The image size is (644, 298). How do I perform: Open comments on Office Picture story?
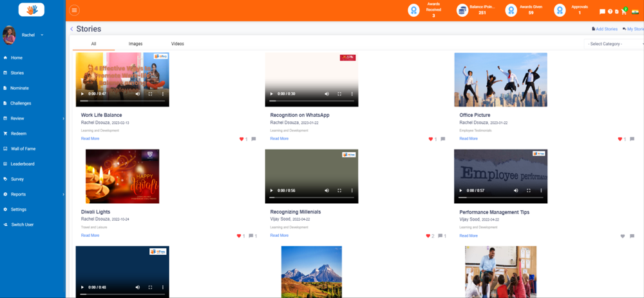click(x=632, y=139)
